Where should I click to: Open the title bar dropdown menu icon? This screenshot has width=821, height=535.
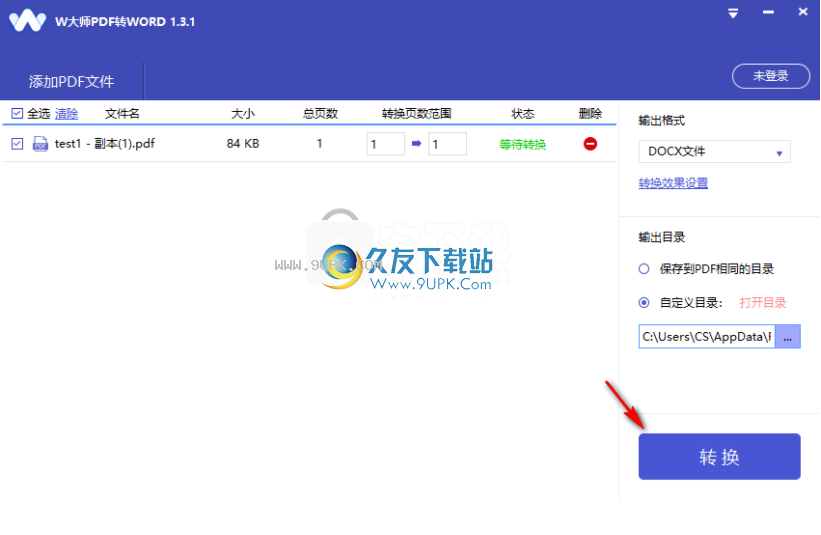tap(733, 13)
